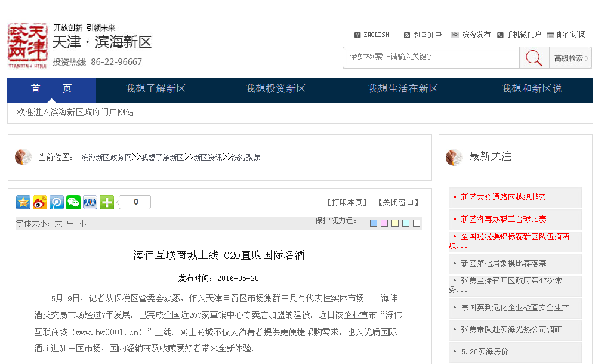Select the pink eye-protection color swatch

(x=384, y=223)
